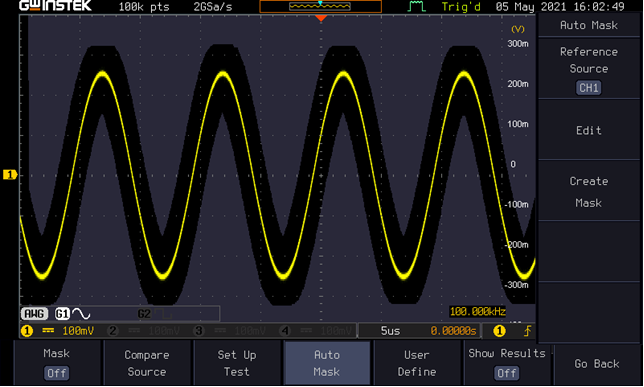Viewport: 644px width, 387px height.
Task: Click the GW Instek logo
Action: (55, 6)
